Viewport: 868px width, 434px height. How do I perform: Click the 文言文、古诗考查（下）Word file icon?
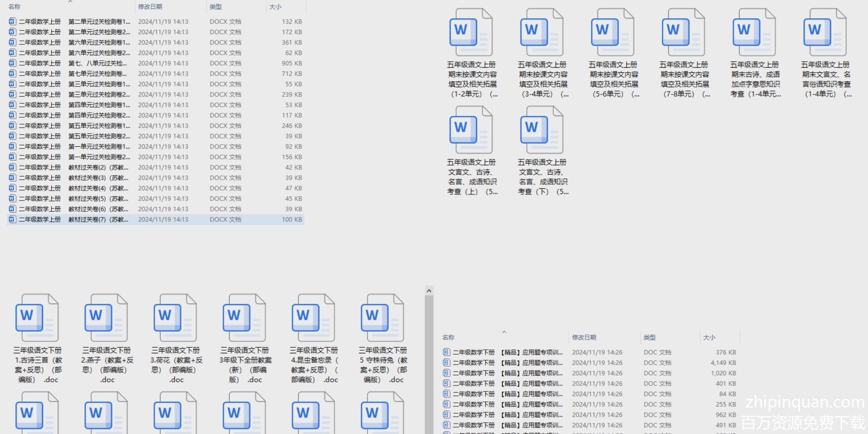541,131
